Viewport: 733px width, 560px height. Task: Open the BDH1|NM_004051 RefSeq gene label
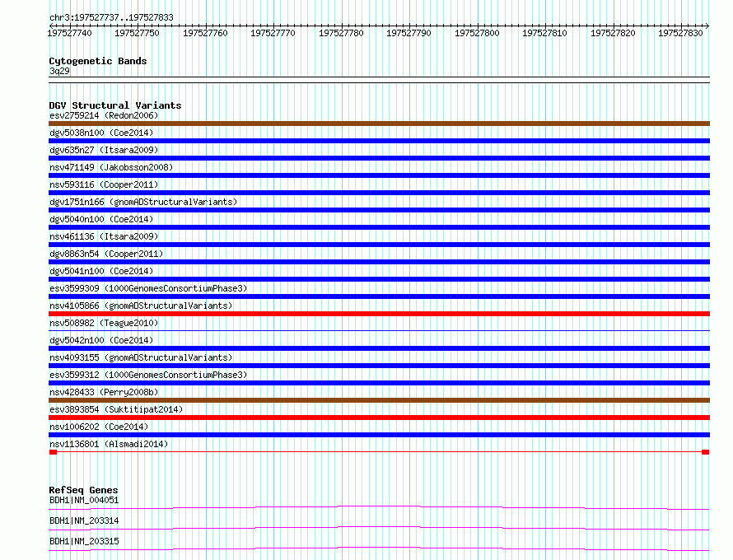pyautogui.click(x=84, y=500)
